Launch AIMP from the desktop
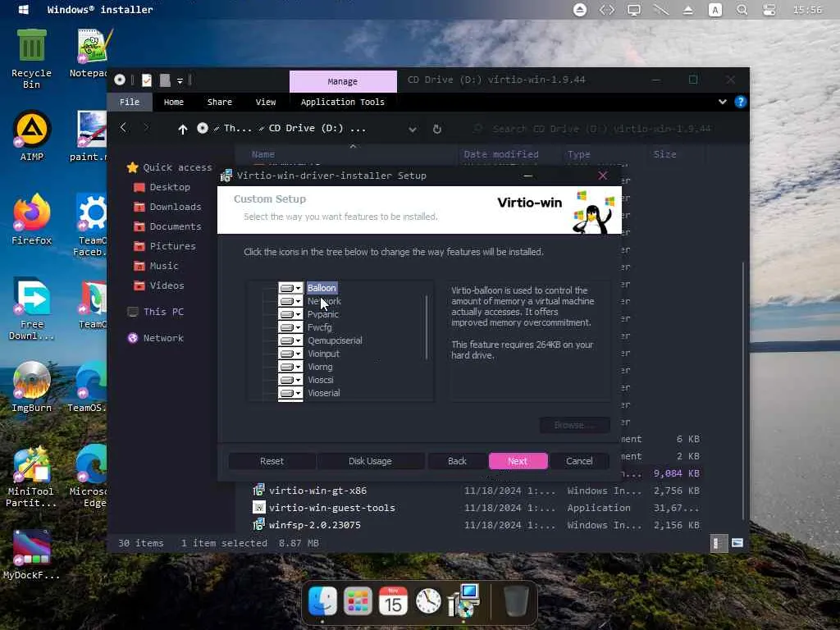 click(32, 136)
